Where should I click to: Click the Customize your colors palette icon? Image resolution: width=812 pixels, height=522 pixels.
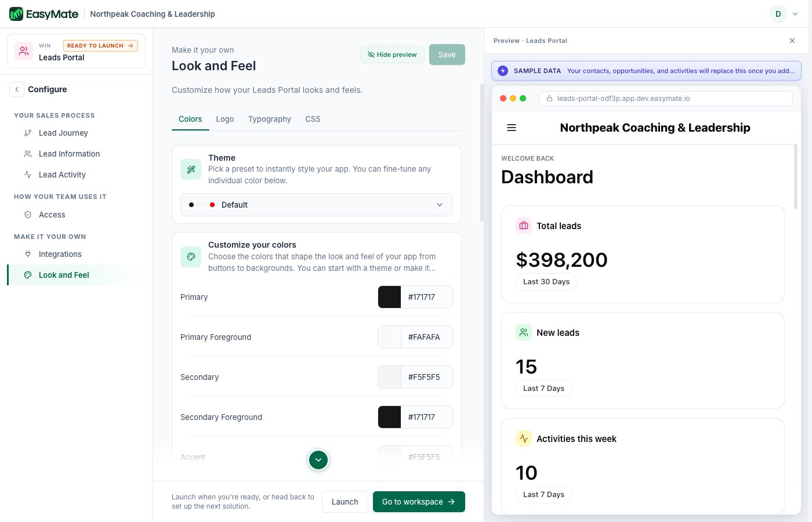(x=191, y=256)
